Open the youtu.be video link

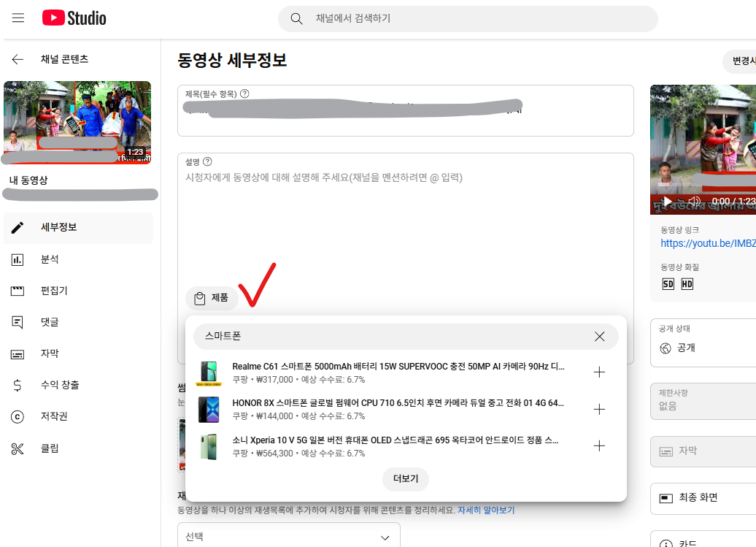tap(708, 244)
